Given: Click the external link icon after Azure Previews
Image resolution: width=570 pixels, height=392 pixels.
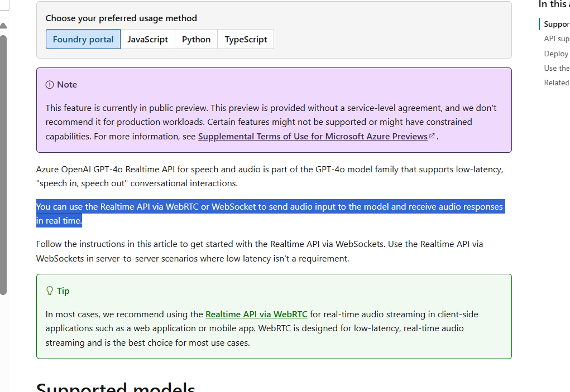Looking at the screenshot, I should click(x=431, y=135).
